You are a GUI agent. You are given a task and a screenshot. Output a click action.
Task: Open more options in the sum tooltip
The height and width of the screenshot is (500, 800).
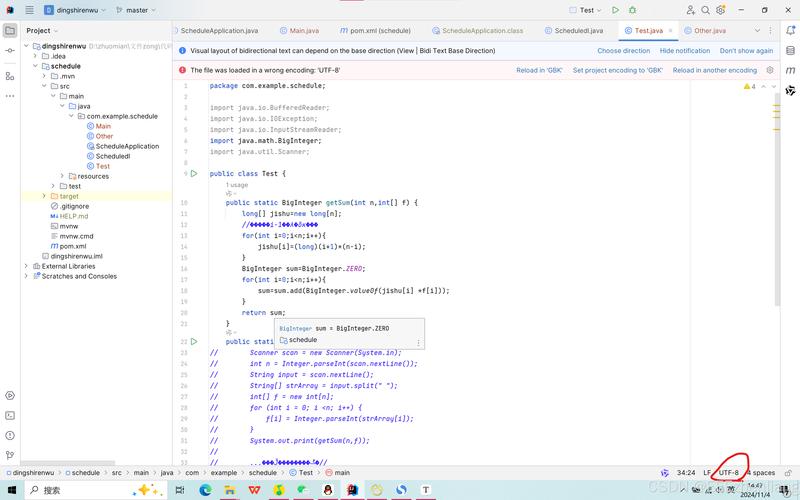click(418, 342)
